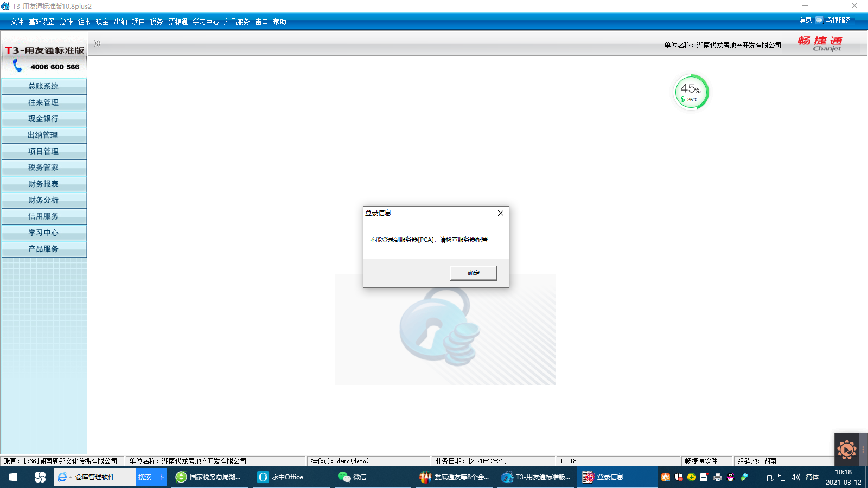The width and height of the screenshot is (868, 488).
Task: Click the taskbar clock showing 10:18
Action: pyautogui.click(x=844, y=477)
